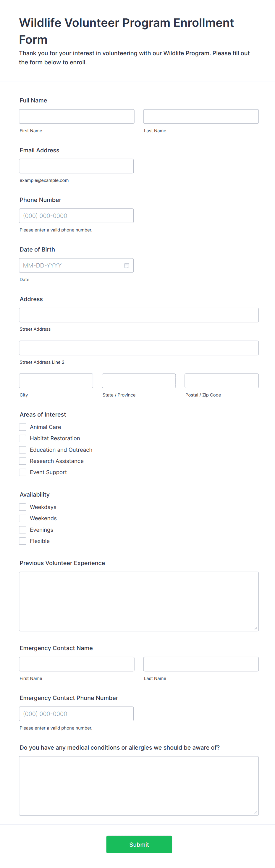Enable the Evenings availability checkbox
The width and height of the screenshot is (275, 868).
click(x=22, y=529)
